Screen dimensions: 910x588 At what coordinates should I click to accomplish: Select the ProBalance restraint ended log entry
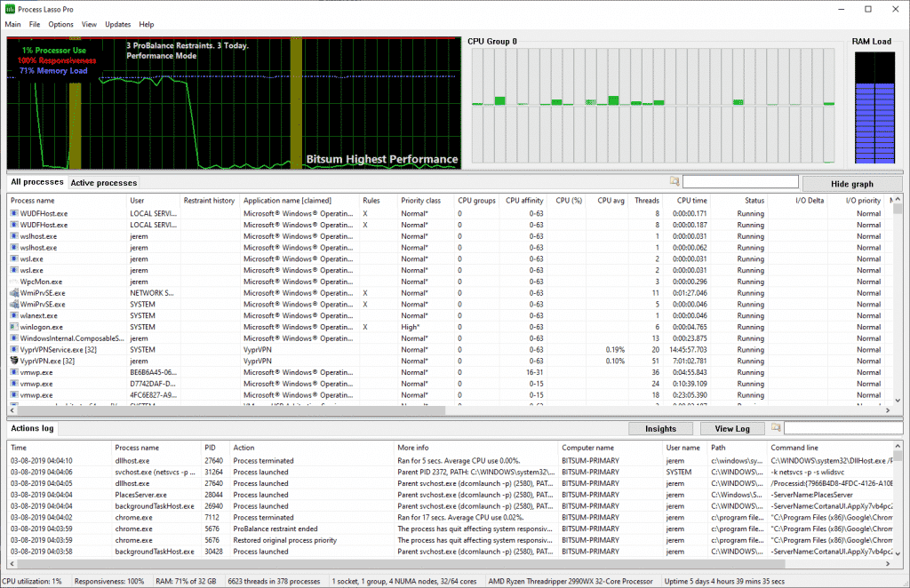pos(451,528)
